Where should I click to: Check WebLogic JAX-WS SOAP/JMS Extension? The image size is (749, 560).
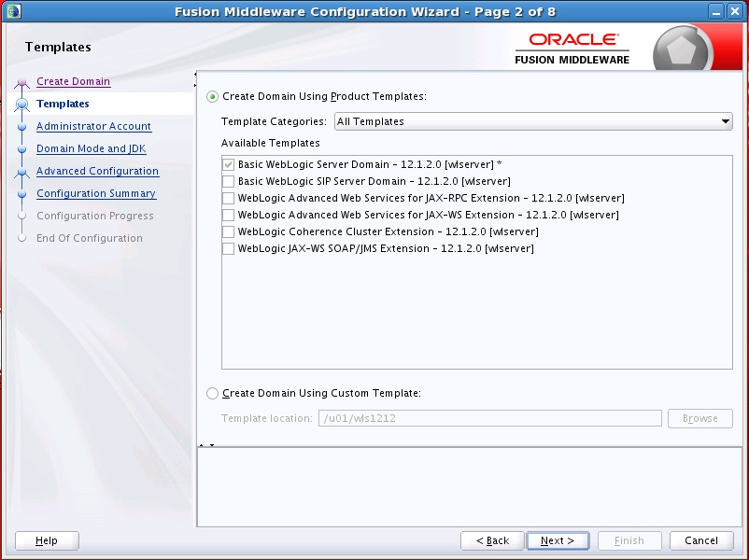pos(228,248)
